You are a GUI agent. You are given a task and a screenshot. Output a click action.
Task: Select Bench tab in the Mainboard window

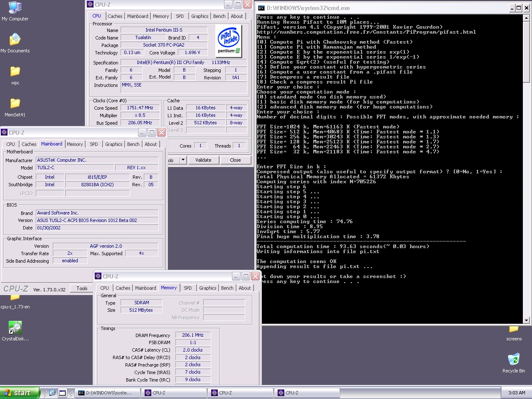(x=133, y=144)
